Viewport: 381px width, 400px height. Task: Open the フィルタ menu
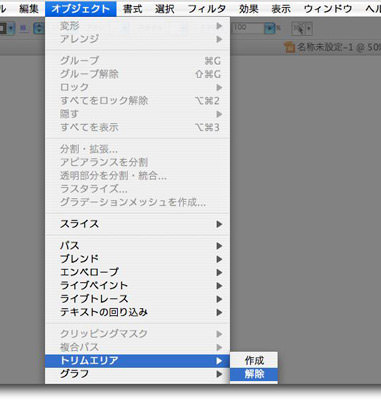pyautogui.click(x=206, y=9)
